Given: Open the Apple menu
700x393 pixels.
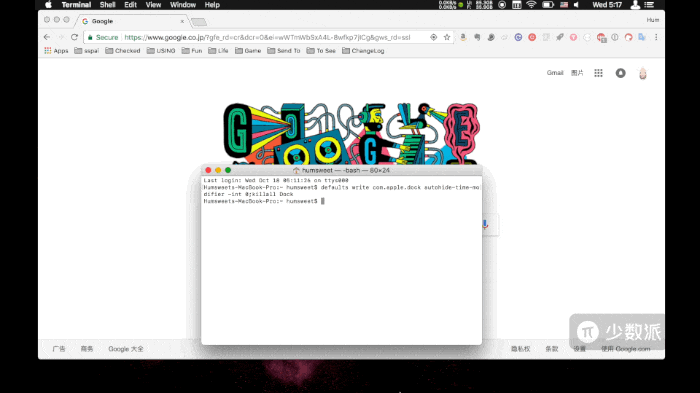Looking at the screenshot, I should (48, 5).
